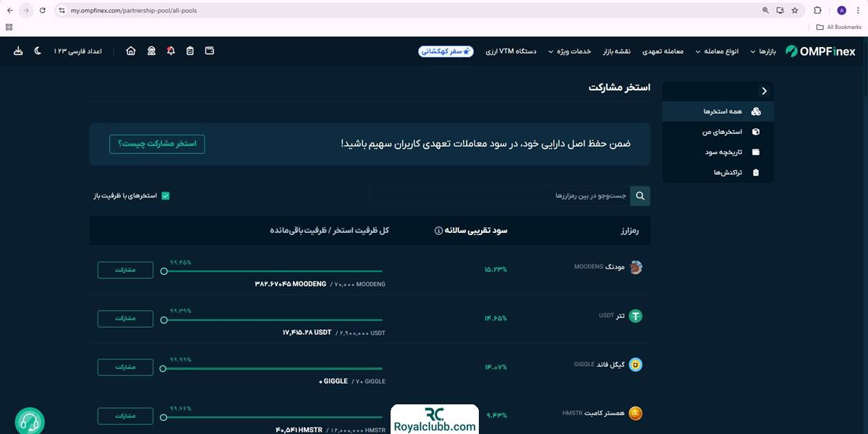
Task: Click استخر مشارکت چیست؟ button
Action: pyautogui.click(x=157, y=144)
